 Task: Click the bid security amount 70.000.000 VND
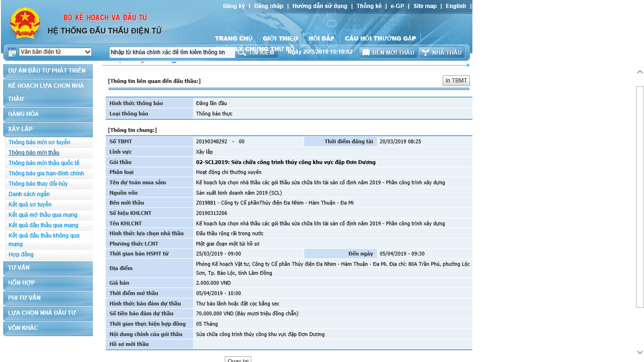click(247, 313)
